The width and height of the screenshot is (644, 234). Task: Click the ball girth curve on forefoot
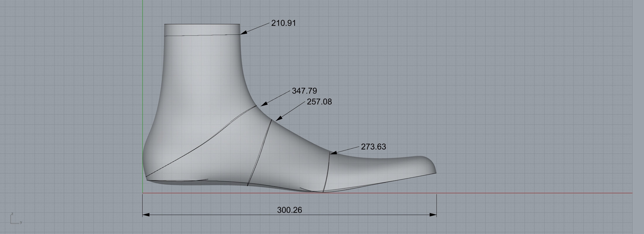327,173
